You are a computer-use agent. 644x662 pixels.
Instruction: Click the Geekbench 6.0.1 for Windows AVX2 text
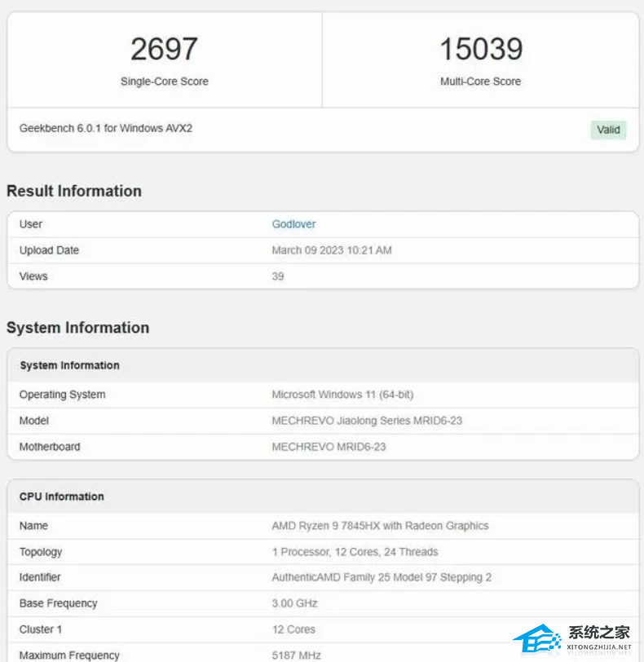(x=106, y=129)
